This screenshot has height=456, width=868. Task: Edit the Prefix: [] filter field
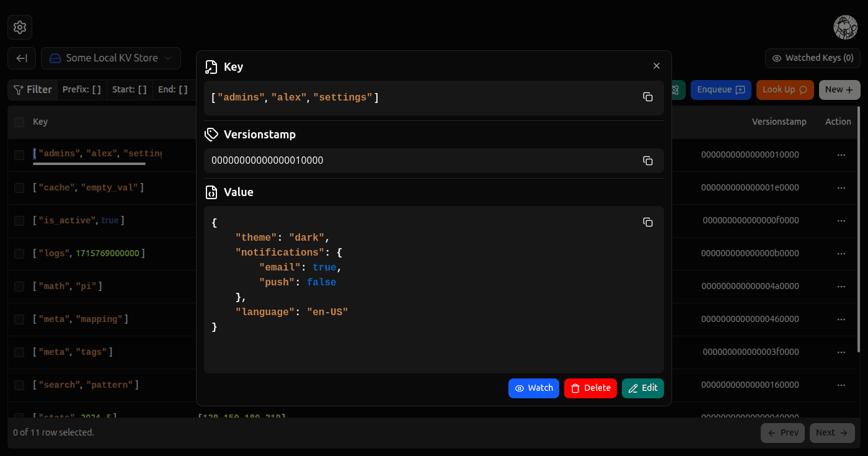point(82,90)
